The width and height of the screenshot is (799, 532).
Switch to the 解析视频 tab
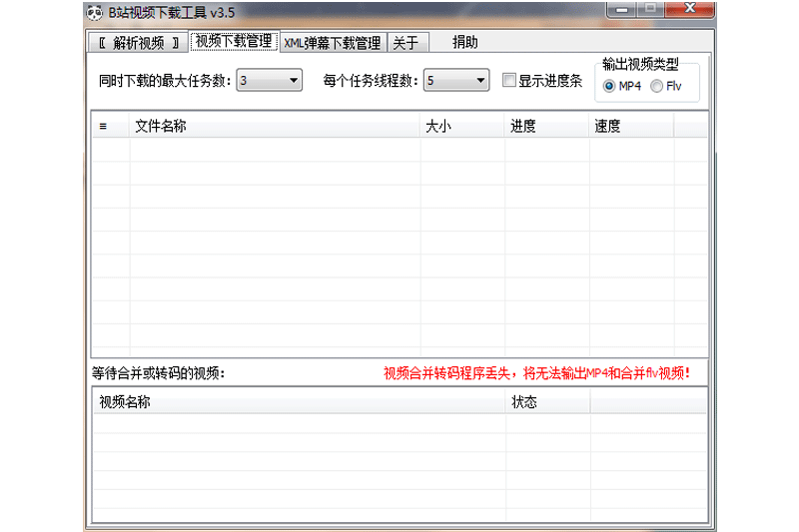(139, 43)
